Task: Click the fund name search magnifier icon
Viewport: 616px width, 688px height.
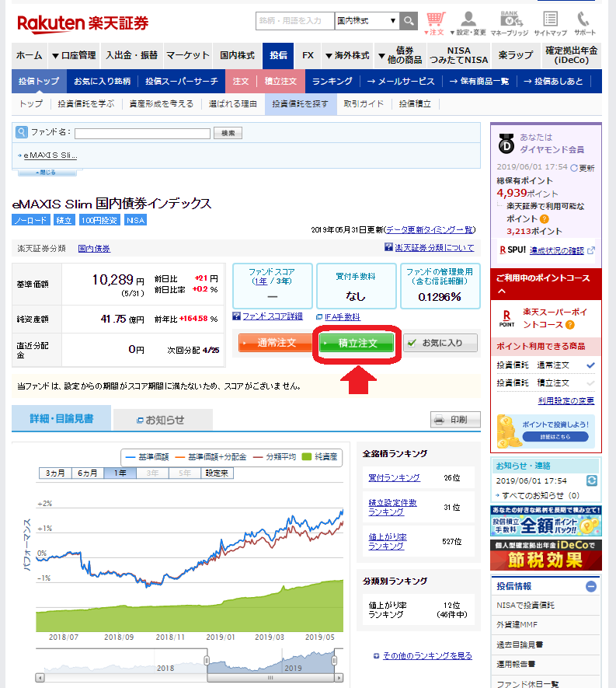Action: pos(22,132)
